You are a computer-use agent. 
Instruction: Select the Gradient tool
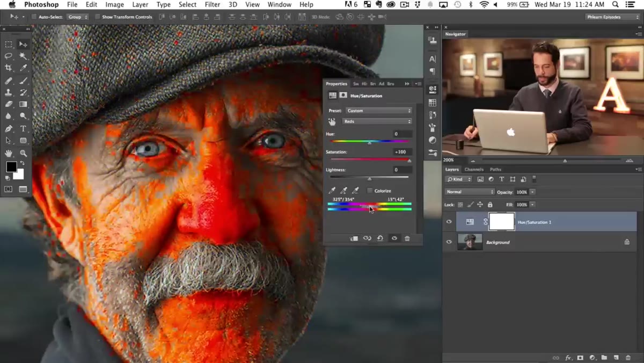pyautogui.click(x=23, y=104)
